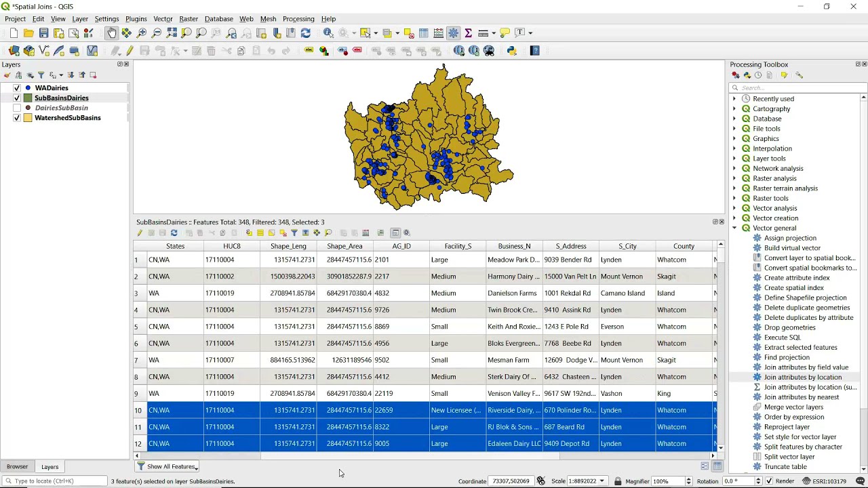Screen dimensions: 868x488
Task: Select the Pan Map hand tool
Action: [x=112, y=33]
